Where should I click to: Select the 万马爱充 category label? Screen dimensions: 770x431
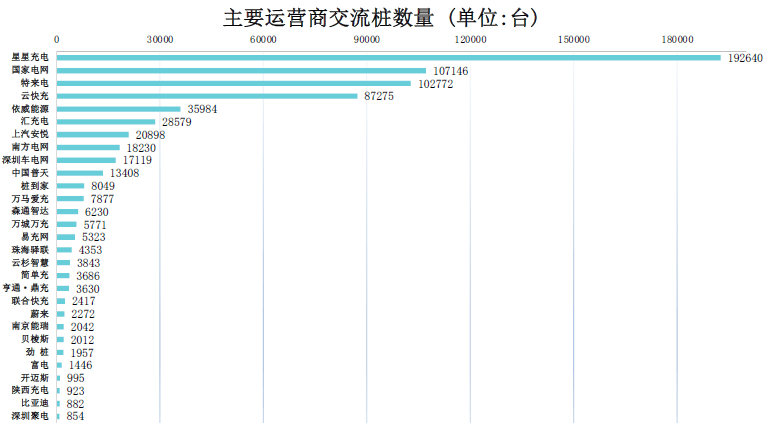pyautogui.click(x=30, y=198)
